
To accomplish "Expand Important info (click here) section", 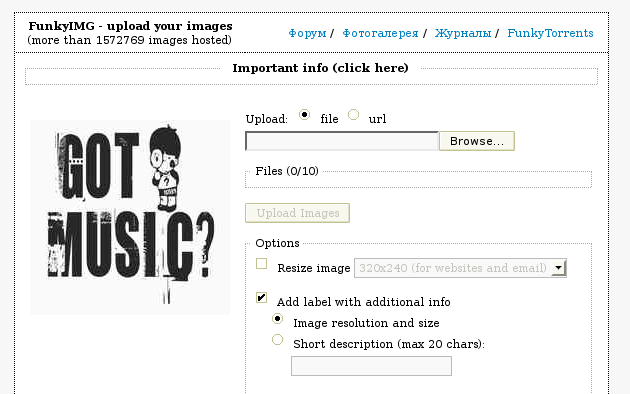I will coord(320,68).
